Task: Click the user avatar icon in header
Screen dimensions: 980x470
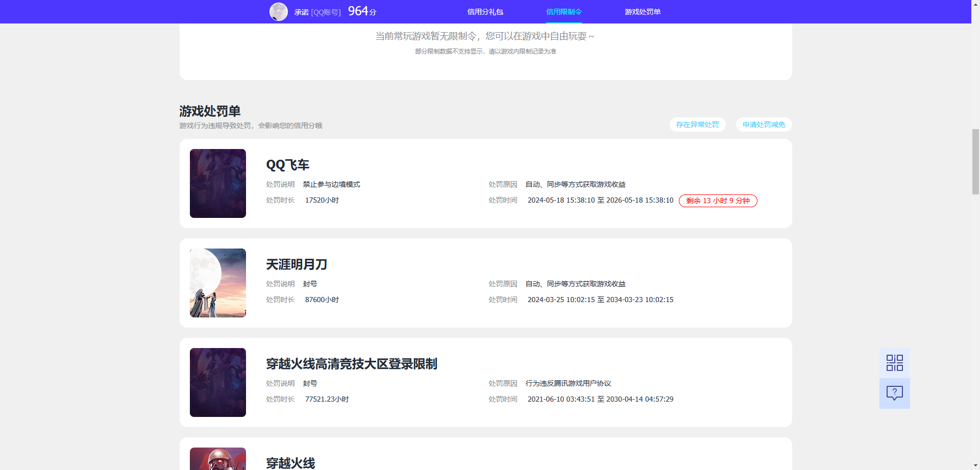Action: click(x=279, y=12)
